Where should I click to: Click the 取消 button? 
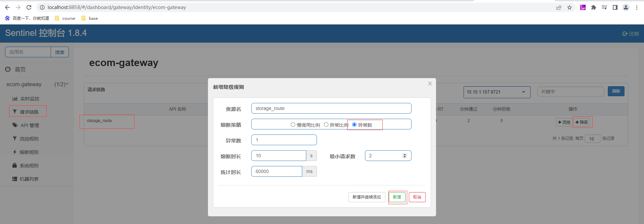coord(417,197)
